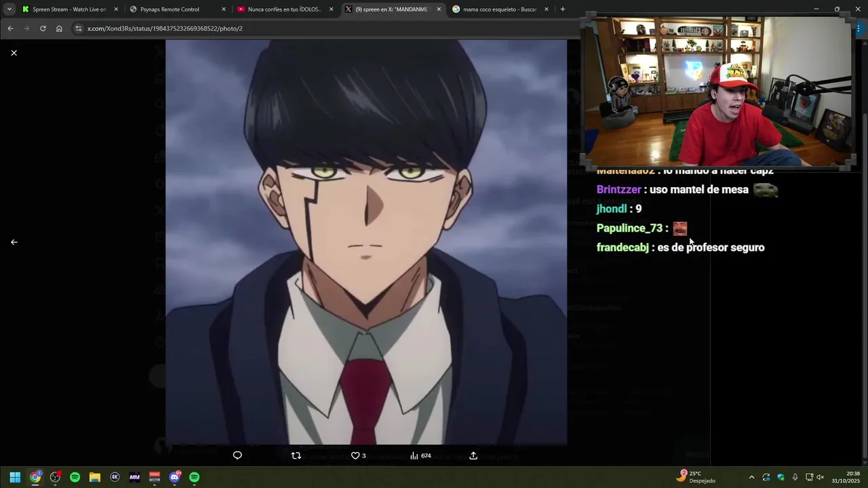The height and width of the screenshot is (488, 868).
Task: Open the Windows Start menu
Action: (15, 477)
